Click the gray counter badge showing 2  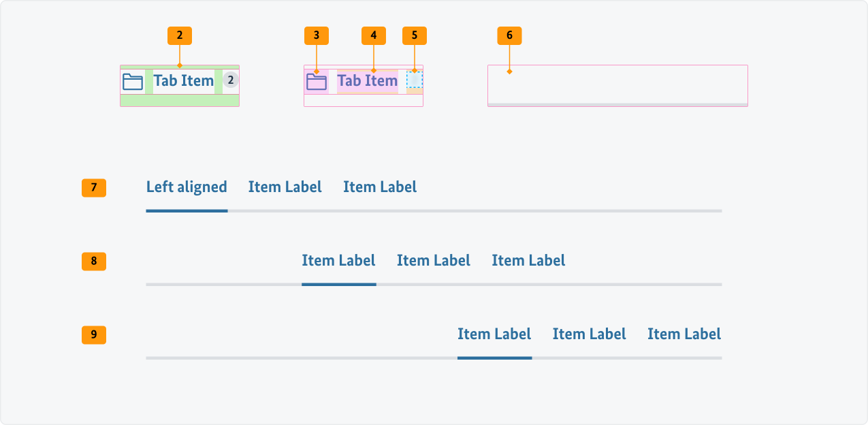[231, 80]
